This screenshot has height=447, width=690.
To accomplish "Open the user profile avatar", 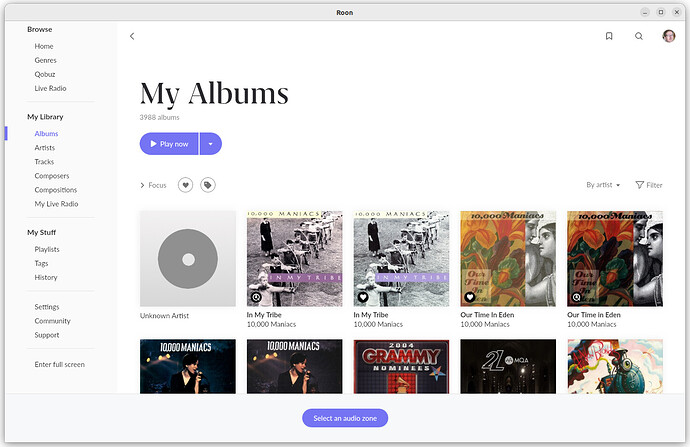I will pyautogui.click(x=669, y=36).
